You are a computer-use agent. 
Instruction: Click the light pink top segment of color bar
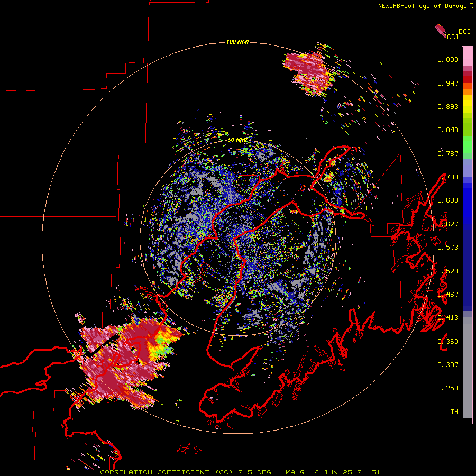click(467, 56)
